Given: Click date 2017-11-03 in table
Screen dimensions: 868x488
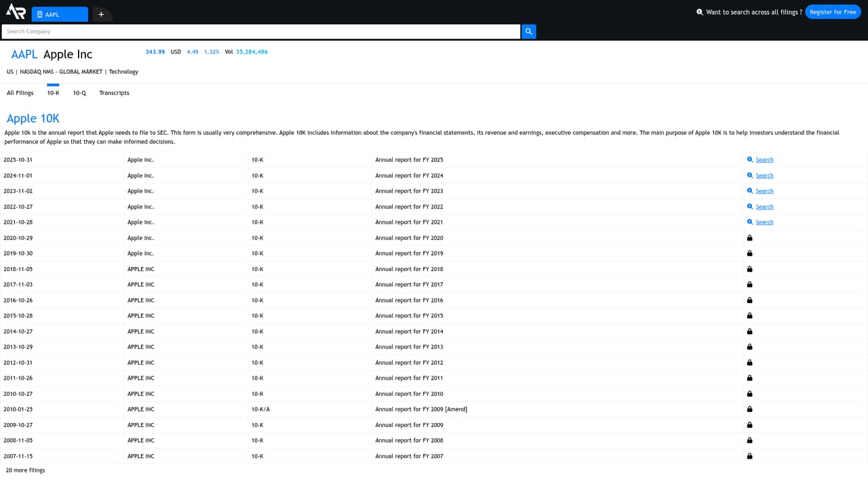Looking at the screenshot, I should tap(18, 285).
